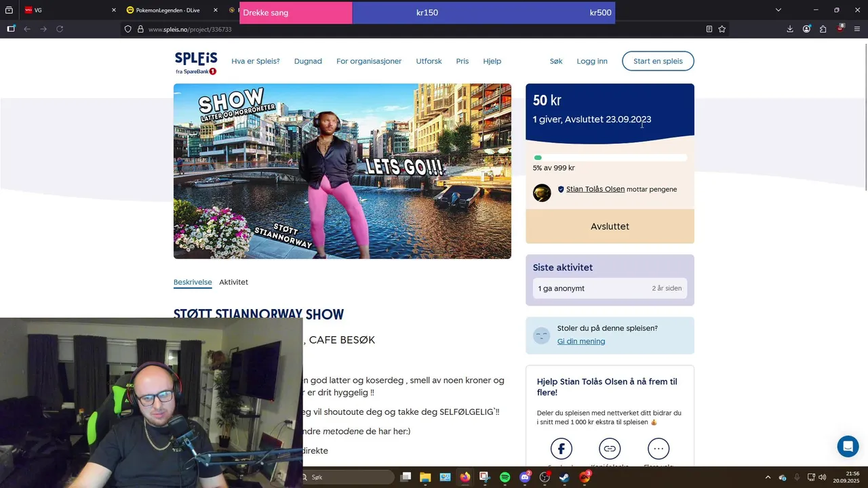Viewport: 868px width, 488px height.
Task: Bookmark this page with the star icon
Action: click(x=722, y=29)
